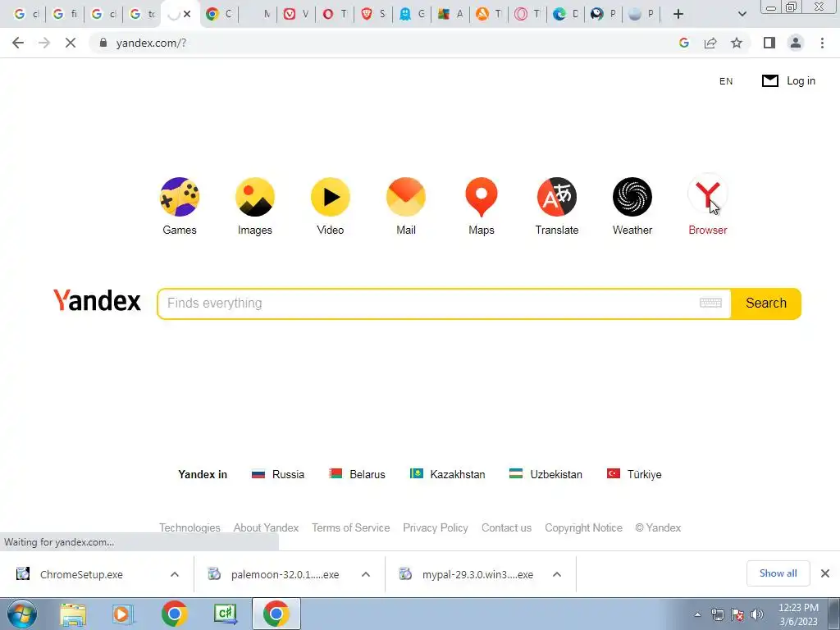Open the About Yandex footer link

[x=267, y=527]
